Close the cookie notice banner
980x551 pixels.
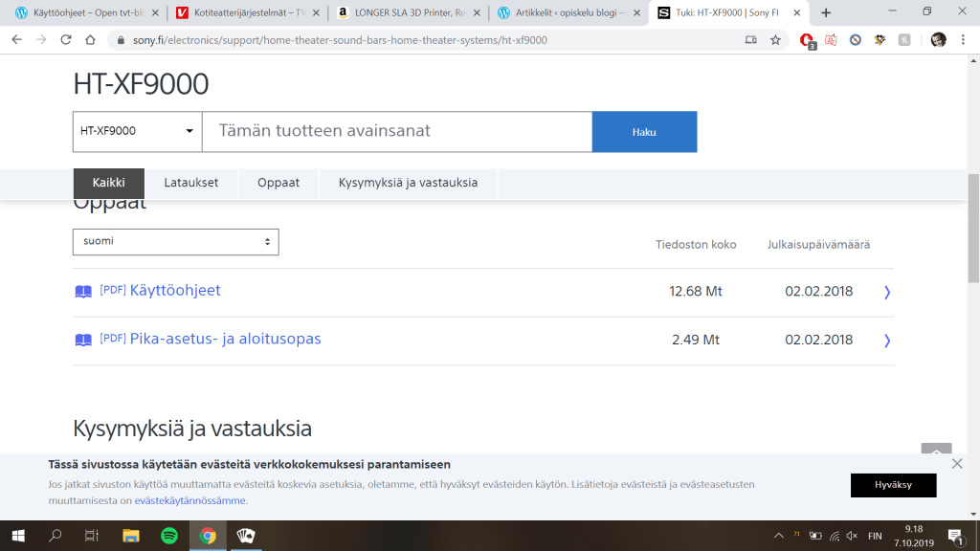957,464
